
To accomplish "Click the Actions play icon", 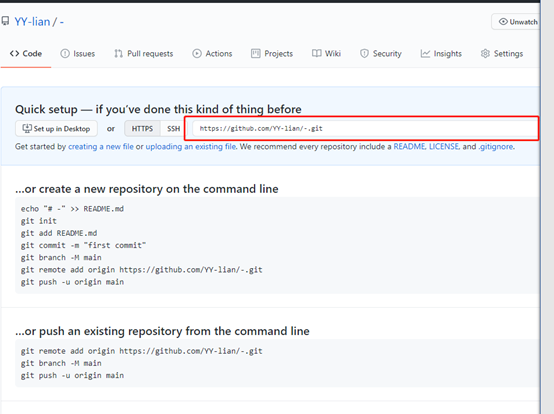I will pyautogui.click(x=197, y=54).
